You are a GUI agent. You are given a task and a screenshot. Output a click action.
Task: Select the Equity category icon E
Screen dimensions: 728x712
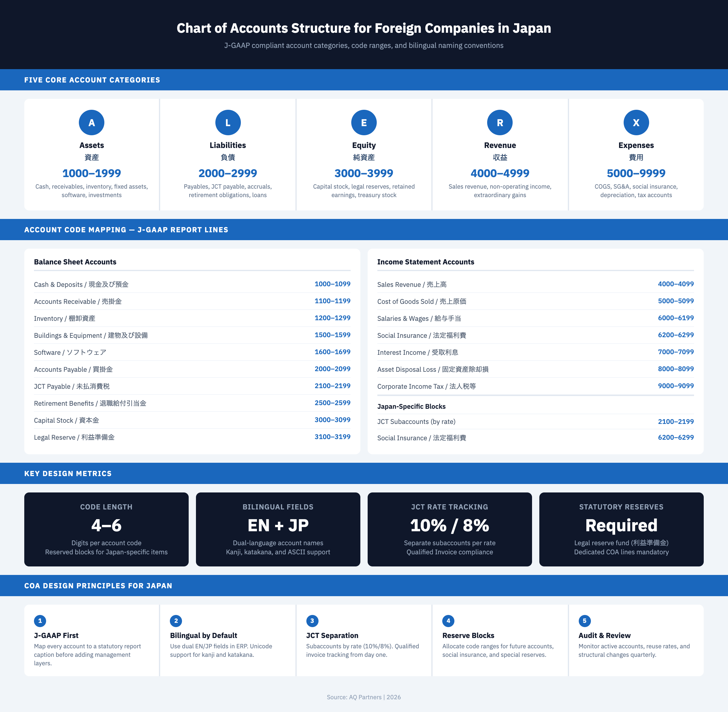364,122
